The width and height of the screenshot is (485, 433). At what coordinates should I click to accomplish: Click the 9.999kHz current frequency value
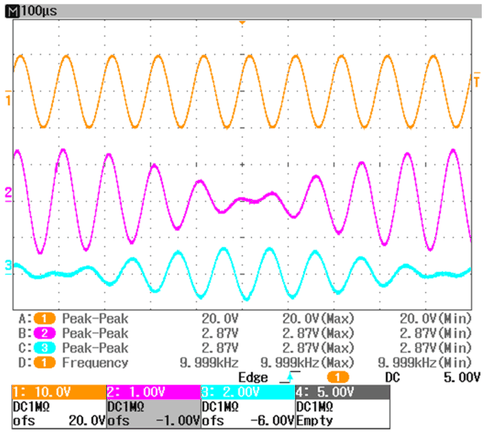pyautogui.click(x=209, y=363)
